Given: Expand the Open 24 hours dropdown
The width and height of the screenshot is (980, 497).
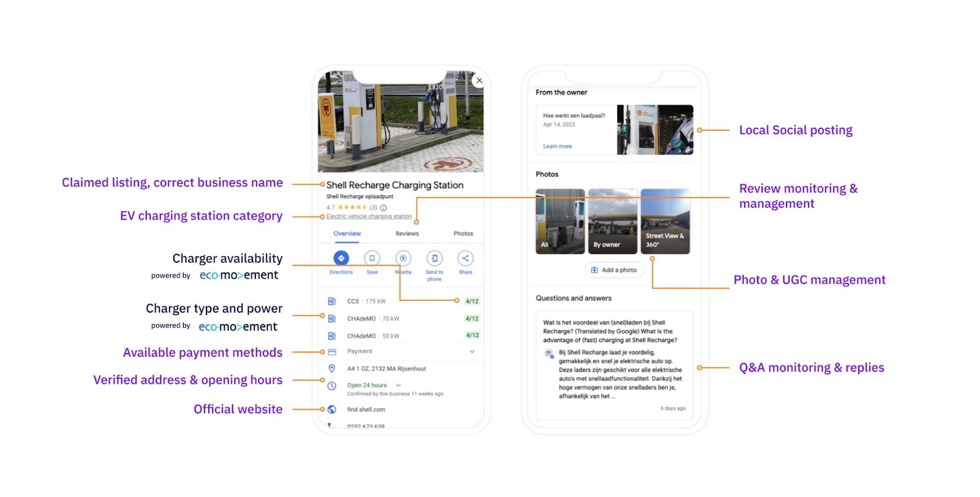Looking at the screenshot, I should tap(398, 385).
